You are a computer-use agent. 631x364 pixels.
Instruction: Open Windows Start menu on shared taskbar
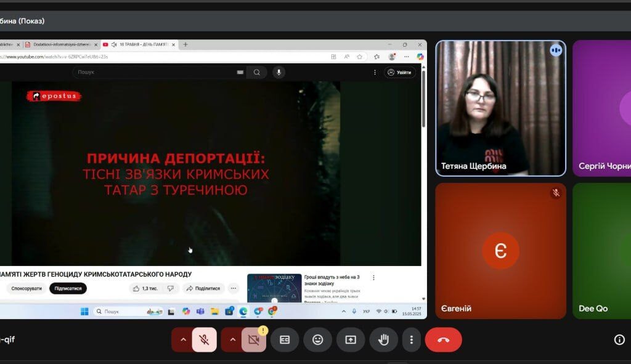pyautogui.click(x=84, y=311)
